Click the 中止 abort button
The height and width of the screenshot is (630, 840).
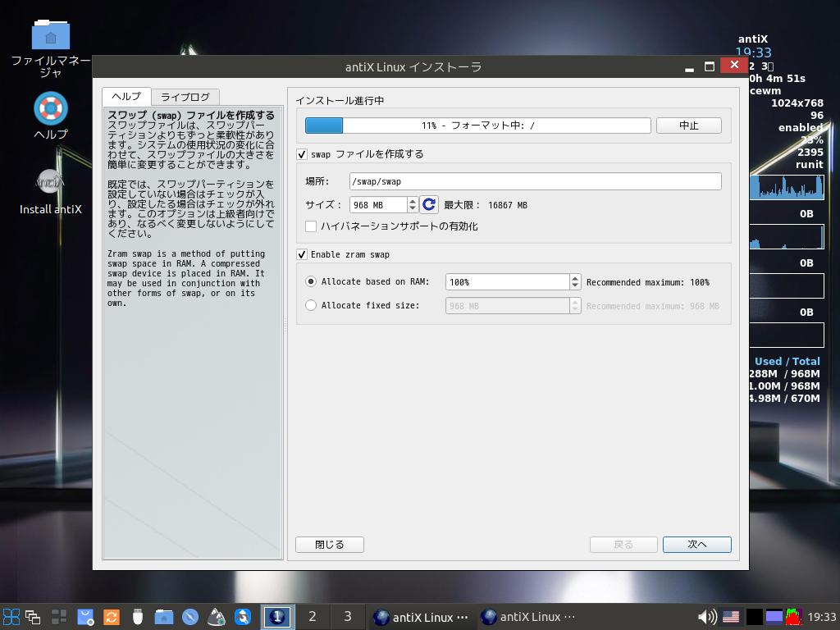689,126
